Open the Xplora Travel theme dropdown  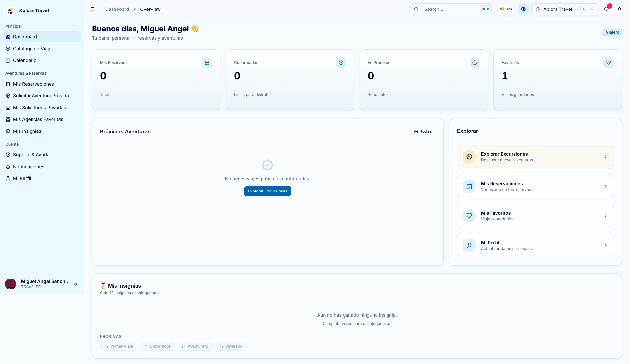[x=565, y=9]
